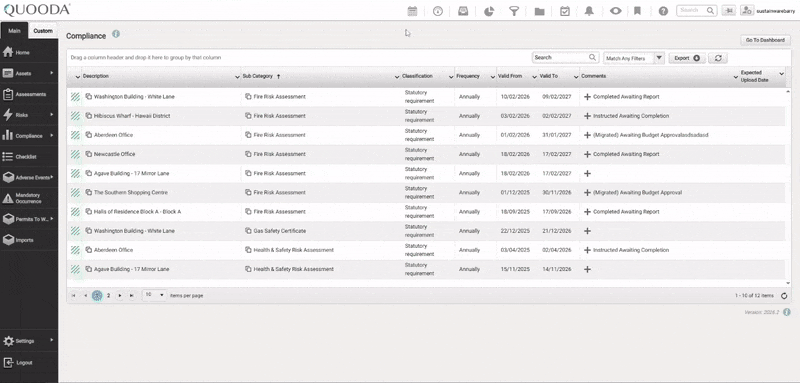
Task: Click the bookmark icon in top toolbar
Action: pyautogui.click(x=637, y=11)
